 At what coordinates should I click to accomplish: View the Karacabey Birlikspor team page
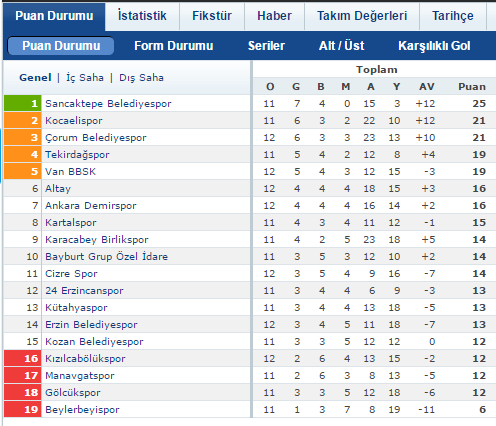click(x=97, y=240)
